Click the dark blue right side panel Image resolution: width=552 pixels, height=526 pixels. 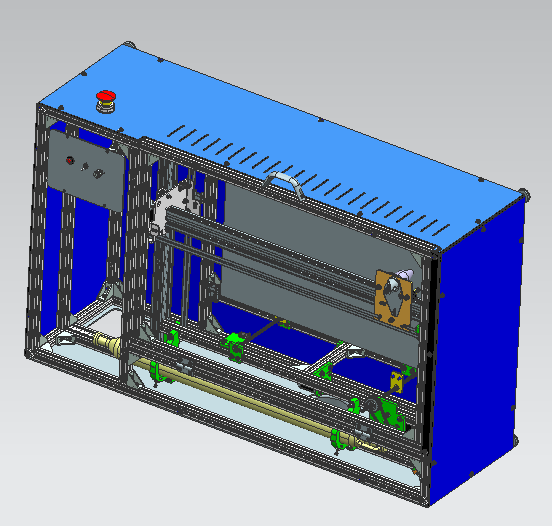click(x=478, y=352)
